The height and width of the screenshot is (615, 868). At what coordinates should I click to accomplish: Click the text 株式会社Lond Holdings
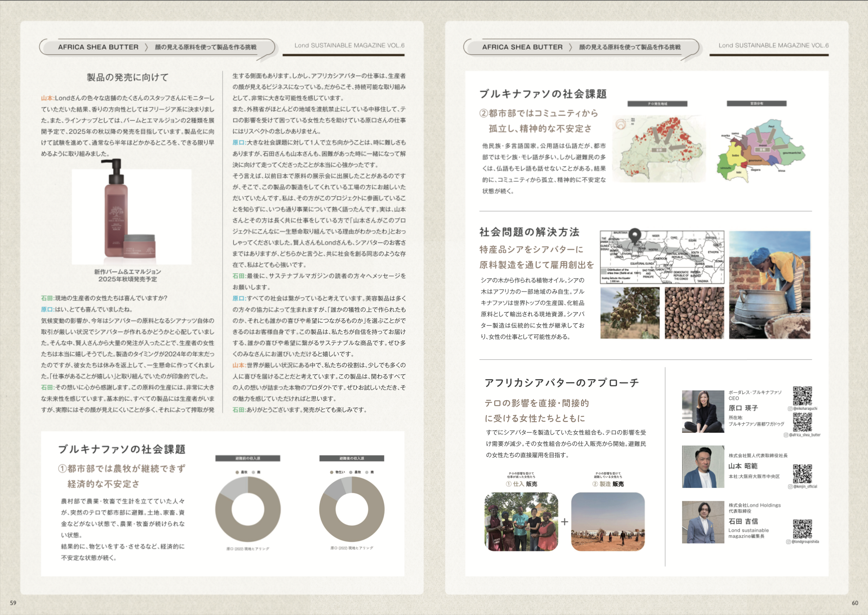click(x=755, y=505)
